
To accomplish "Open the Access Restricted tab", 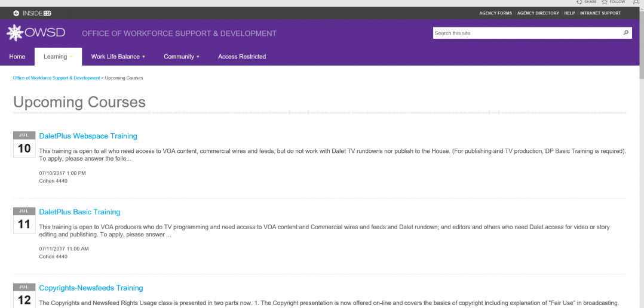I will tap(242, 57).
